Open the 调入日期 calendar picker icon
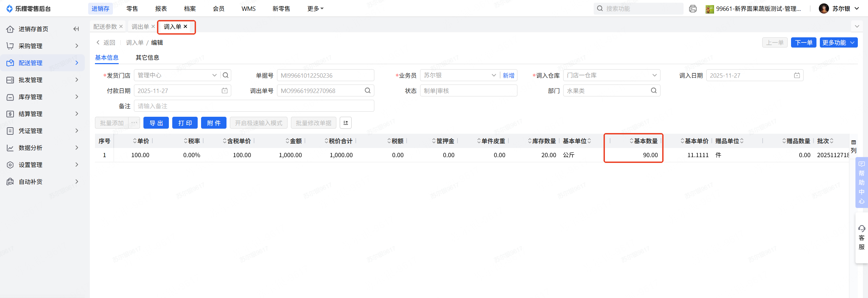This screenshot has width=868, height=298. (797, 75)
